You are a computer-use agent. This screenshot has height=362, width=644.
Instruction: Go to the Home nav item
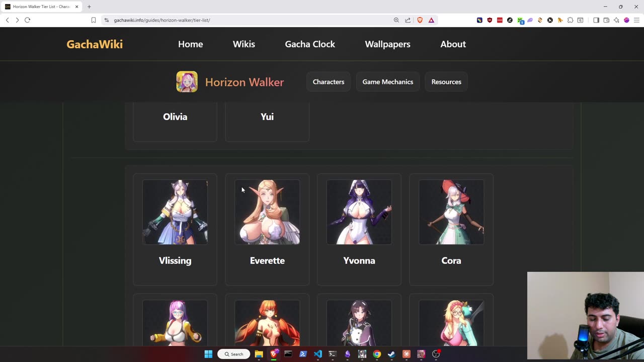[x=191, y=44]
